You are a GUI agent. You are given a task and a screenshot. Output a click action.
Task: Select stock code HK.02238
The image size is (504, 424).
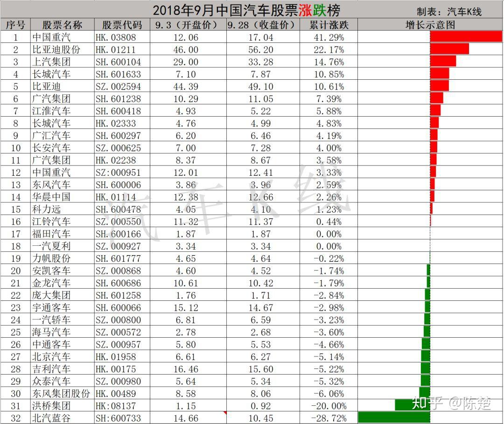[116, 160]
